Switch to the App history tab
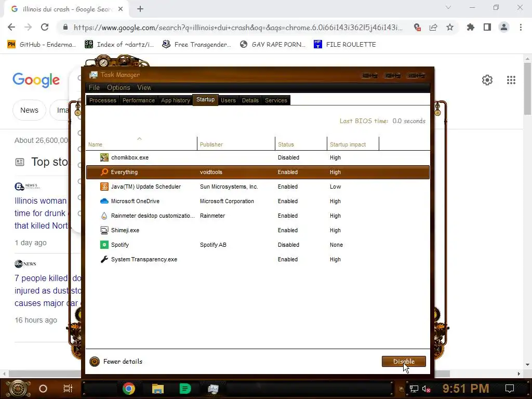This screenshot has width=532, height=399. [176, 100]
